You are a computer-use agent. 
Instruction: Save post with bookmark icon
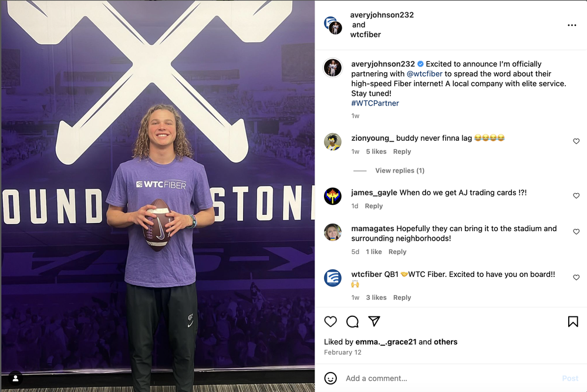[x=573, y=322]
